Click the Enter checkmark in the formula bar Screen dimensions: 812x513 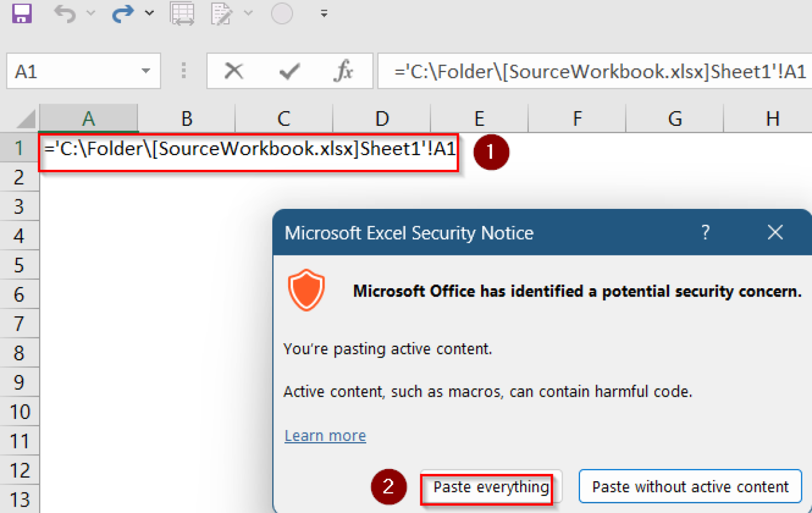tap(289, 70)
